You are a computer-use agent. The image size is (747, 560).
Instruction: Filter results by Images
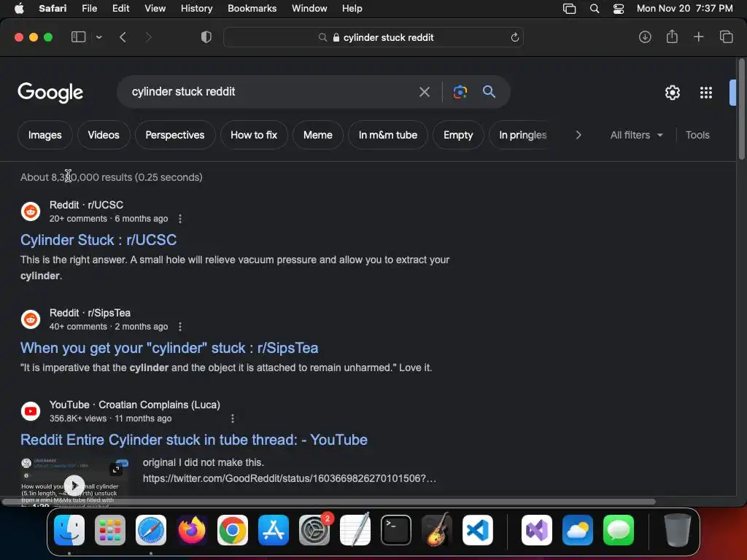[44, 135]
